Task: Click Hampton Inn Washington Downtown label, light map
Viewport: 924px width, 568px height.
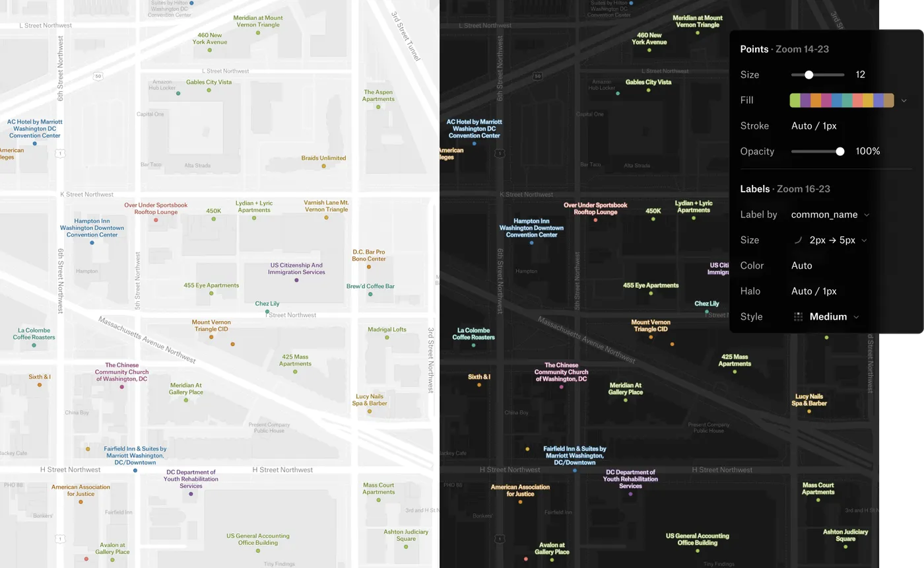Action: (91, 228)
